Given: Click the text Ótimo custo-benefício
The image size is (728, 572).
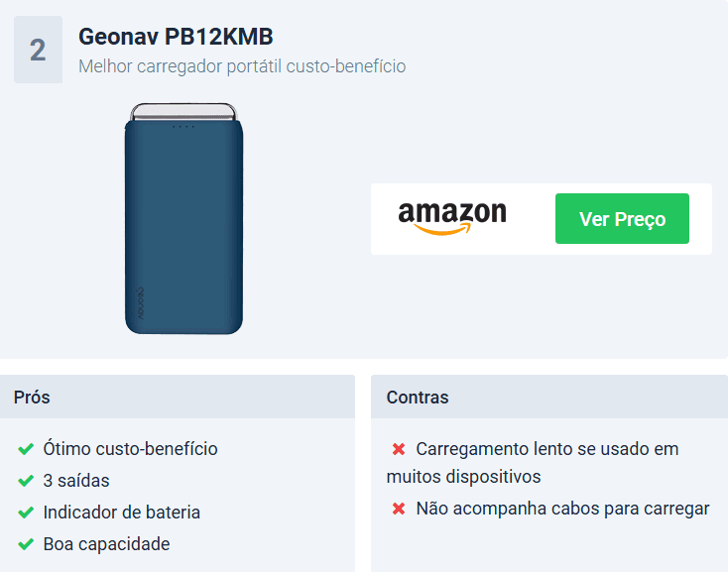Looking at the screenshot, I should (131, 449).
